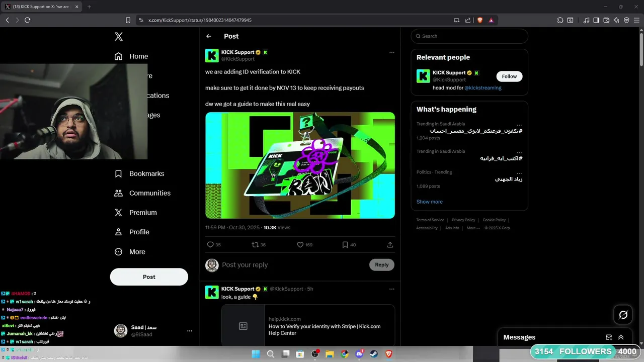The height and width of the screenshot is (362, 644).
Task: Open the Privacy Policy footer link
Action: [x=463, y=220]
